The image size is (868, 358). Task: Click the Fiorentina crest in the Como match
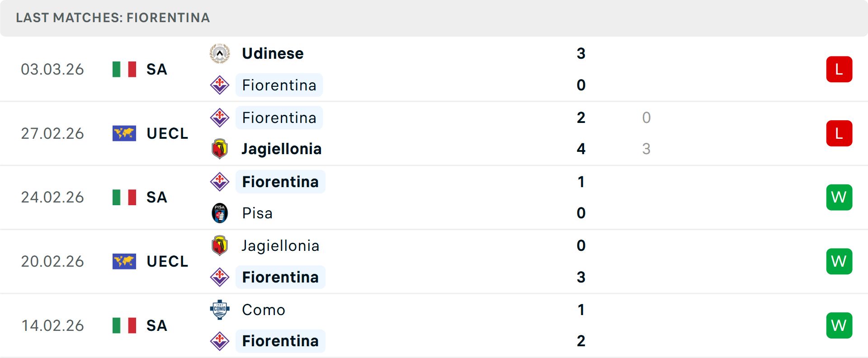tap(220, 341)
